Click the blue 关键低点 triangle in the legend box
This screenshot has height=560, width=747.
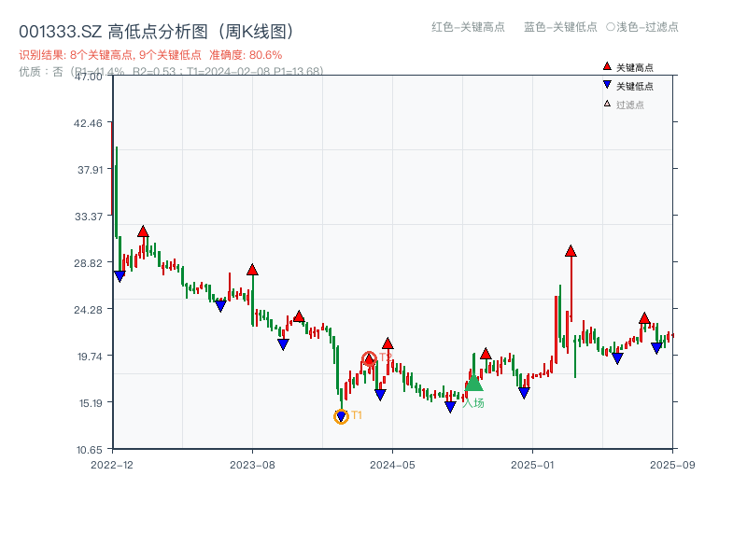pyautogui.click(x=607, y=83)
